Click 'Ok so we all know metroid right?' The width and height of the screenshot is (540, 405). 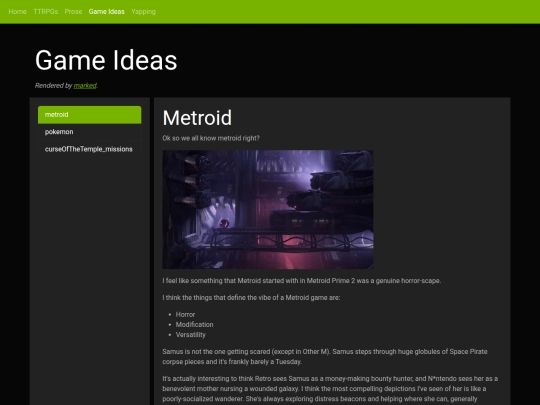[211, 138]
